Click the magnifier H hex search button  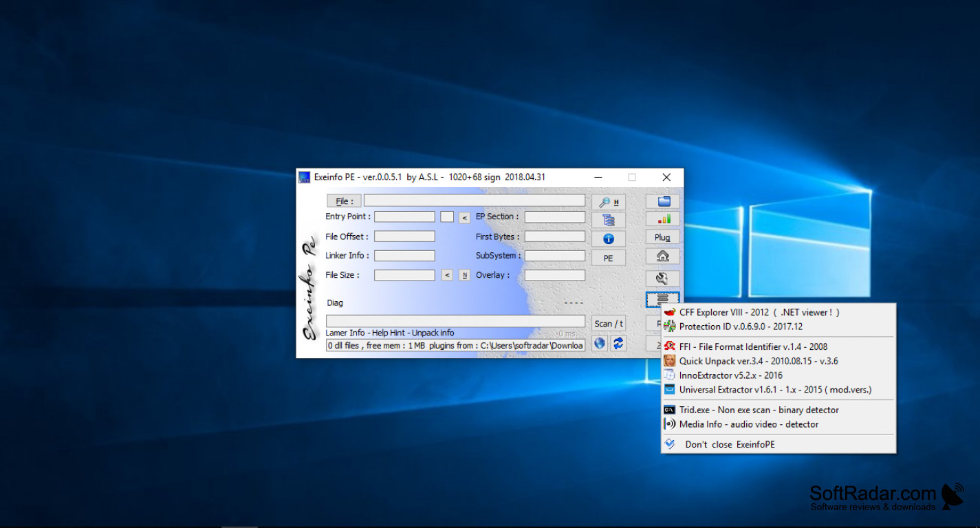(x=609, y=202)
